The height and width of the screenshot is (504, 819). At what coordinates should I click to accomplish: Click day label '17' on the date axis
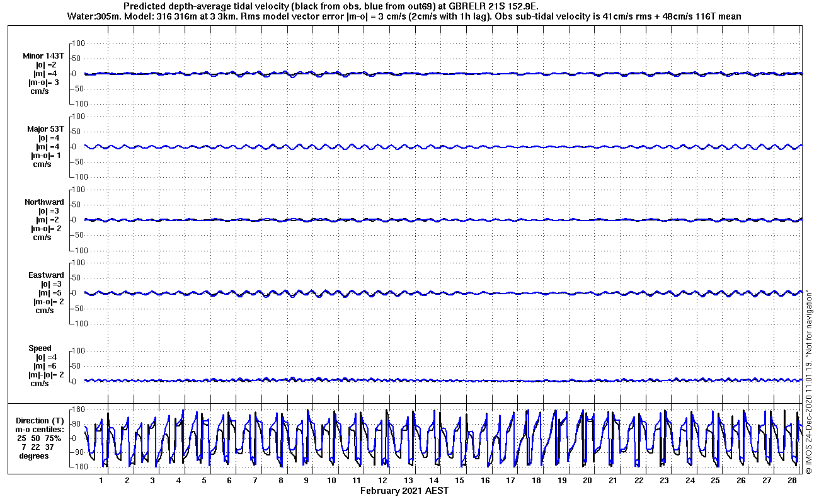[511, 481]
